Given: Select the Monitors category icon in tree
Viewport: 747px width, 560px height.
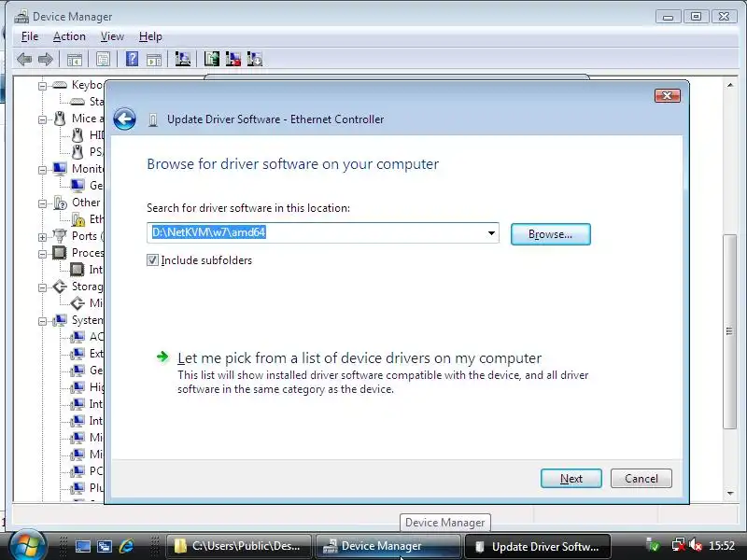Looking at the screenshot, I should pyautogui.click(x=60, y=169).
